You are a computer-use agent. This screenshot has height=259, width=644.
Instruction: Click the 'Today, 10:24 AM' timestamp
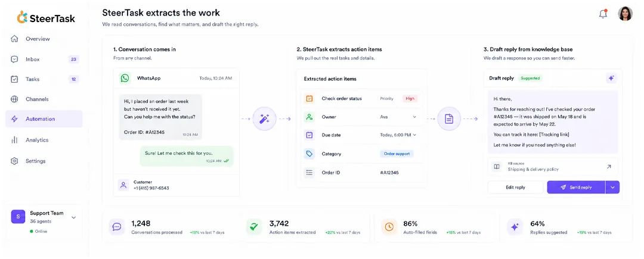click(x=216, y=78)
